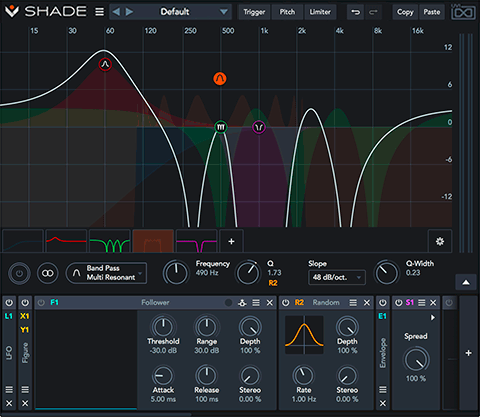Click the Follower sidechain round indicator

coord(228,303)
